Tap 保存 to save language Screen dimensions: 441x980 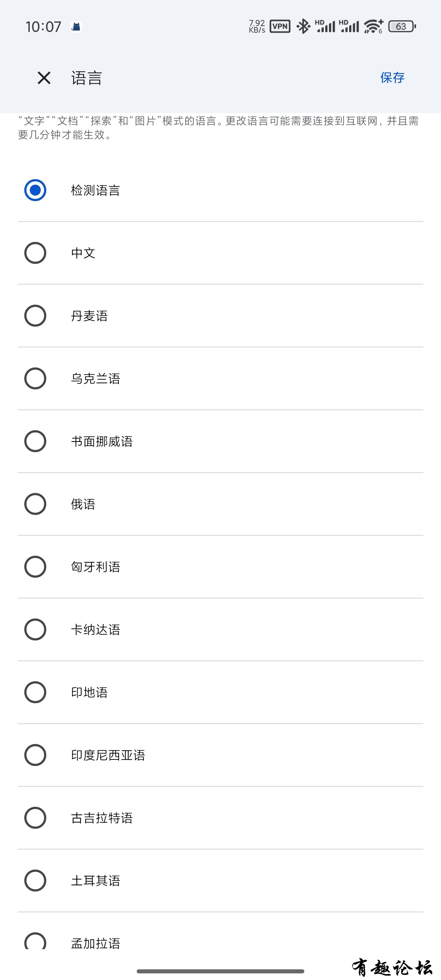point(392,77)
